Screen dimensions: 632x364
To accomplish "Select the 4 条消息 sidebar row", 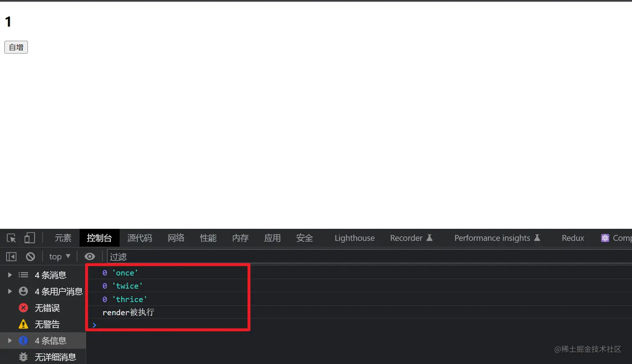I will pos(43,275).
